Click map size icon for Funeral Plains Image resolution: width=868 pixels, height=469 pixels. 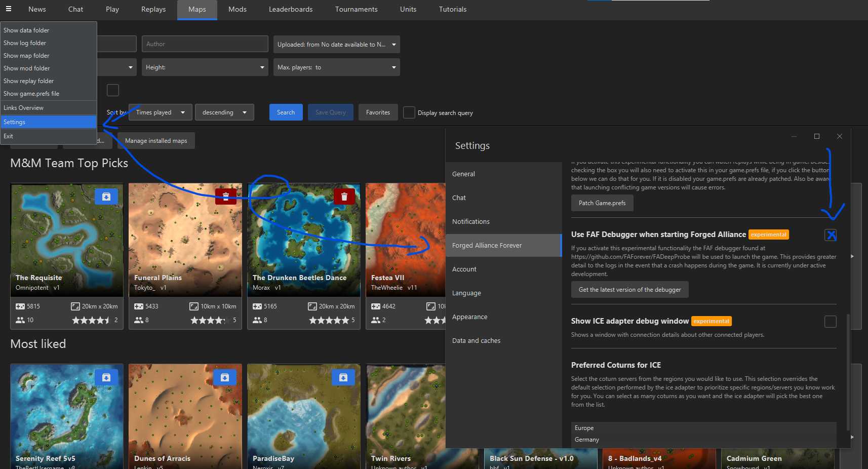(x=194, y=306)
